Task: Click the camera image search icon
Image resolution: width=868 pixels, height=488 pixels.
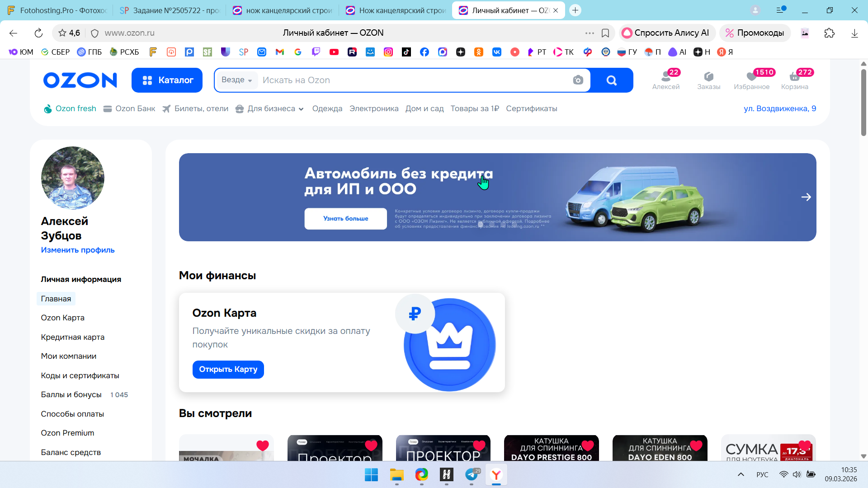Action: click(578, 80)
